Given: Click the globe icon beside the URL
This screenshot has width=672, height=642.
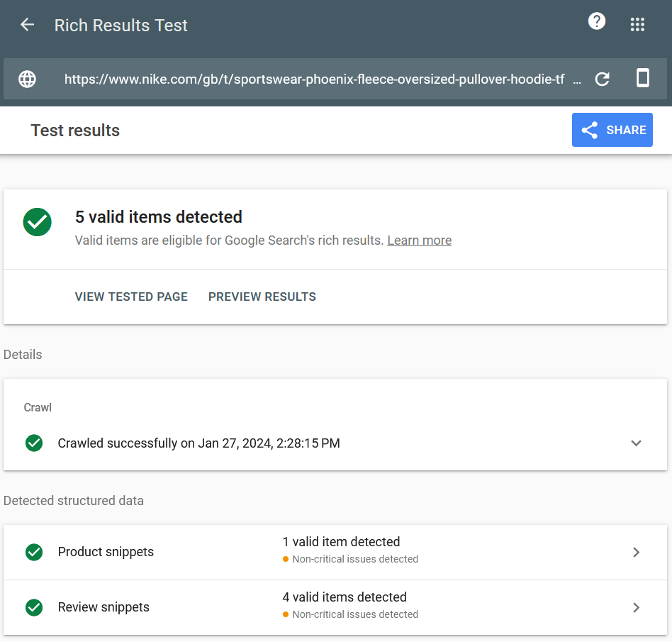Looking at the screenshot, I should (27, 79).
